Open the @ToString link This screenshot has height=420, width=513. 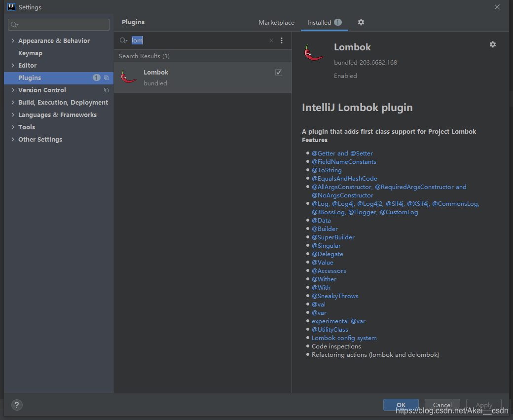tap(327, 170)
